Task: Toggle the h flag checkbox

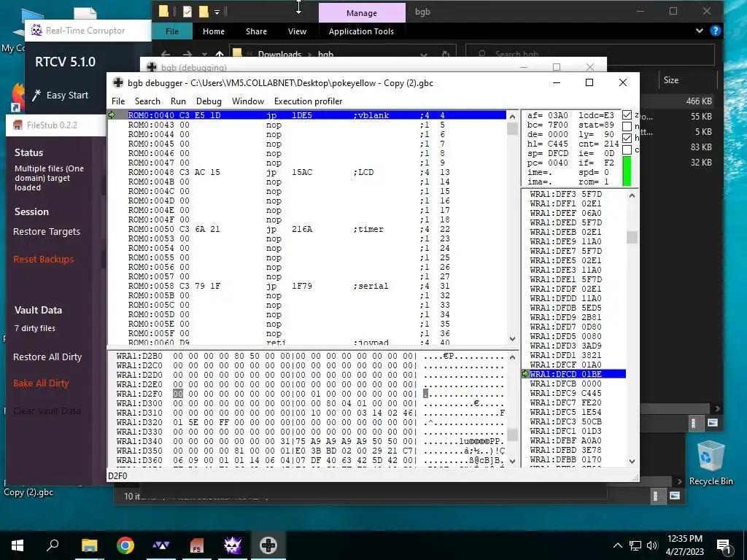Action: (x=627, y=138)
